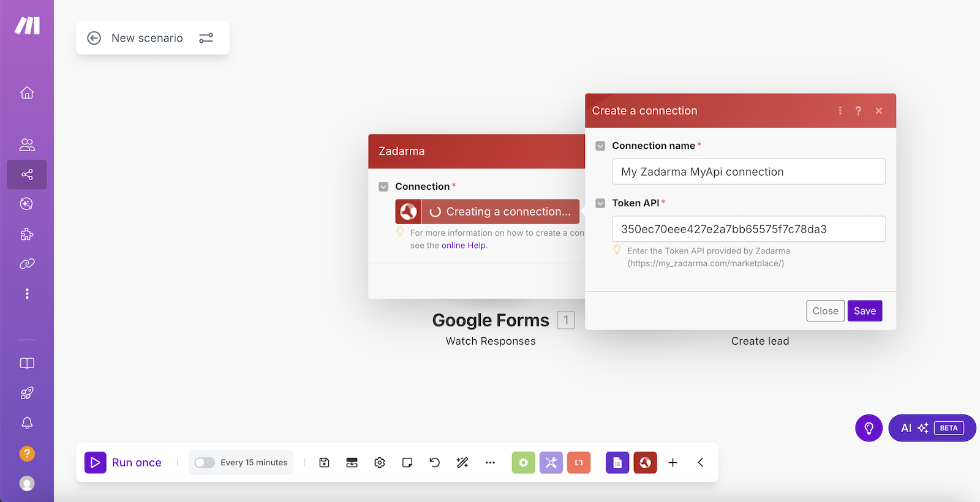The image size is (980, 502).
Task: Open the notes icon in toolbar
Action: click(407, 463)
